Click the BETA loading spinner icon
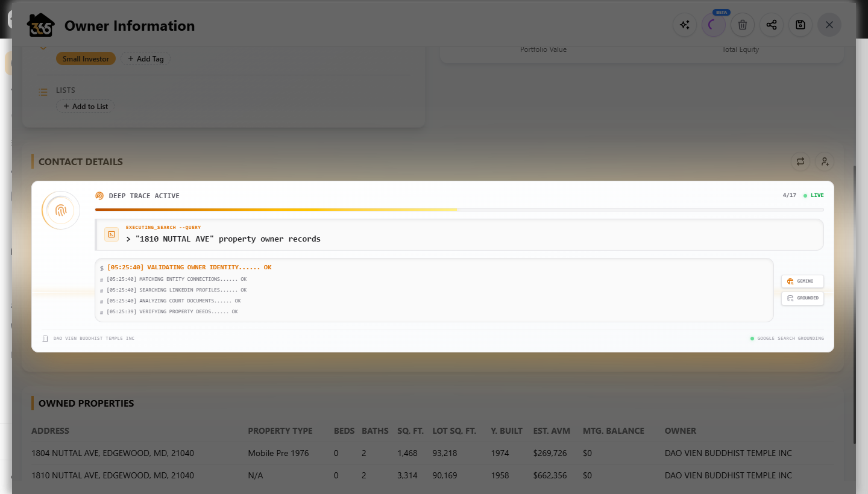The width and height of the screenshot is (868, 494). tap(714, 25)
